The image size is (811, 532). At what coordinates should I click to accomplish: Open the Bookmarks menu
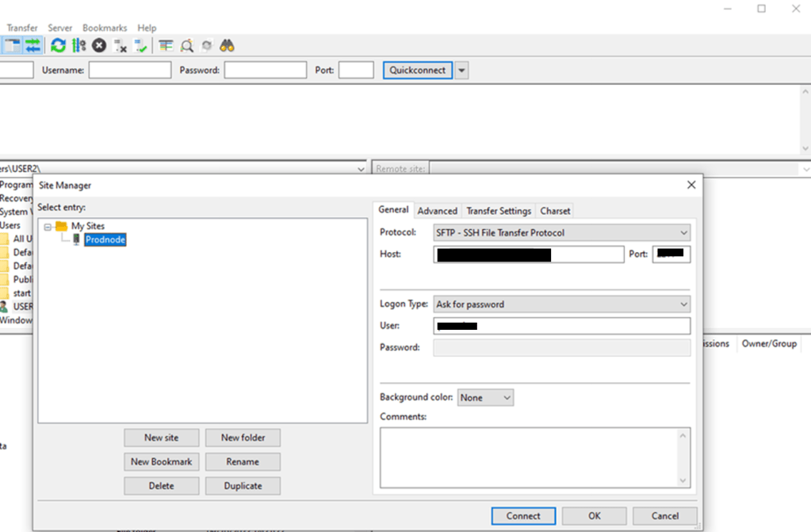[x=105, y=28]
